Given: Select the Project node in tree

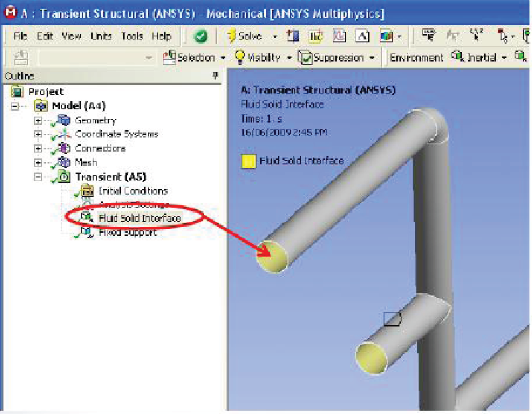Looking at the screenshot, I should tap(46, 91).
